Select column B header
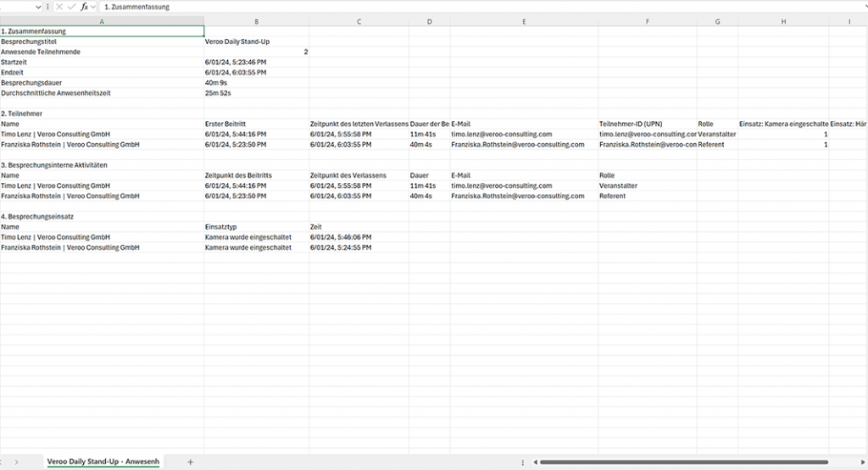 pyautogui.click(x=256, y=21)
